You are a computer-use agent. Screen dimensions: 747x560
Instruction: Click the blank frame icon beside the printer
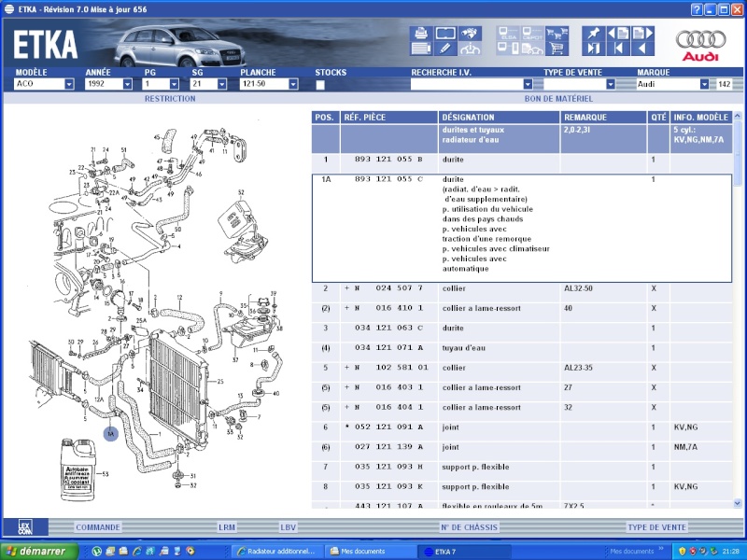pyautogui.click(x=445, y=34)
